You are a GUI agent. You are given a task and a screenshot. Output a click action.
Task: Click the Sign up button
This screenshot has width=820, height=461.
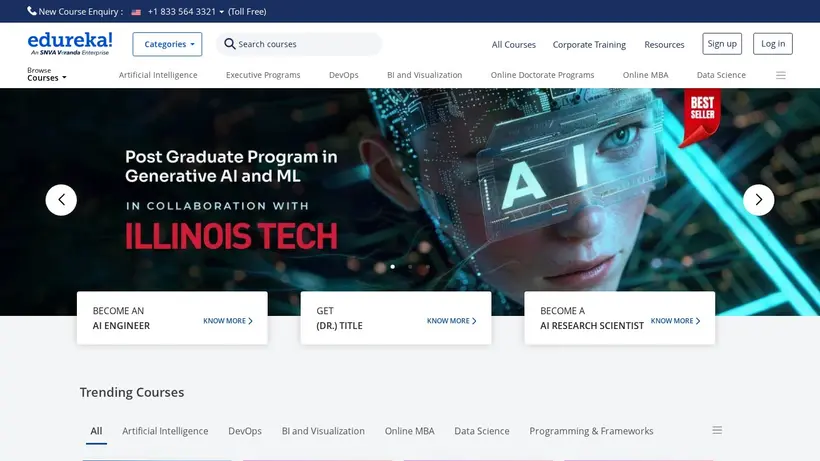[722, 44]
